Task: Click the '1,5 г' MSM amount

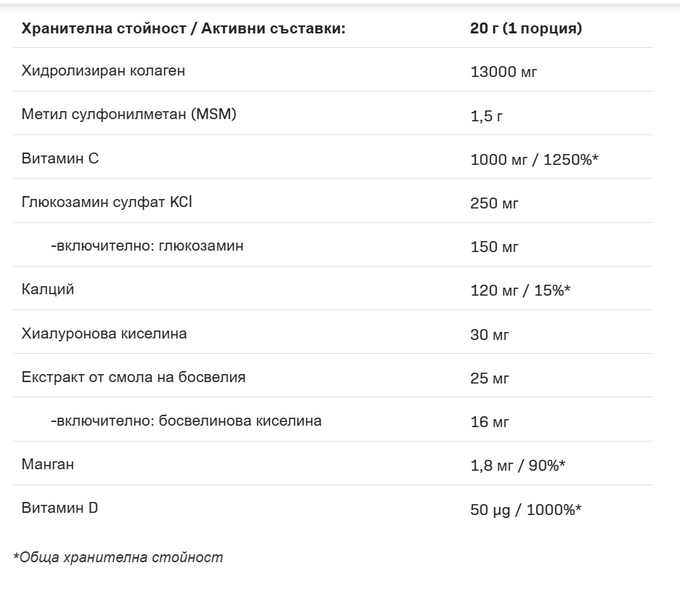Action: [487, 115]
